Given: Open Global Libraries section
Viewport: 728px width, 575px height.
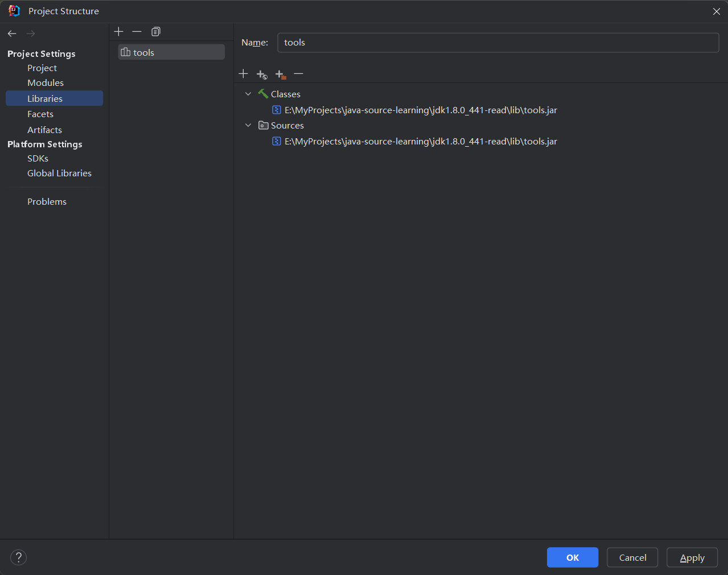Looking at the screenshot, I should tap(59, 173).
